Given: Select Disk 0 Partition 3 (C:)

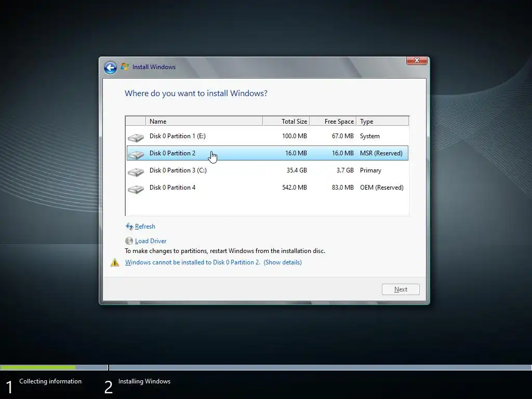Looking at the screenshot, I should tap(268, 170).
